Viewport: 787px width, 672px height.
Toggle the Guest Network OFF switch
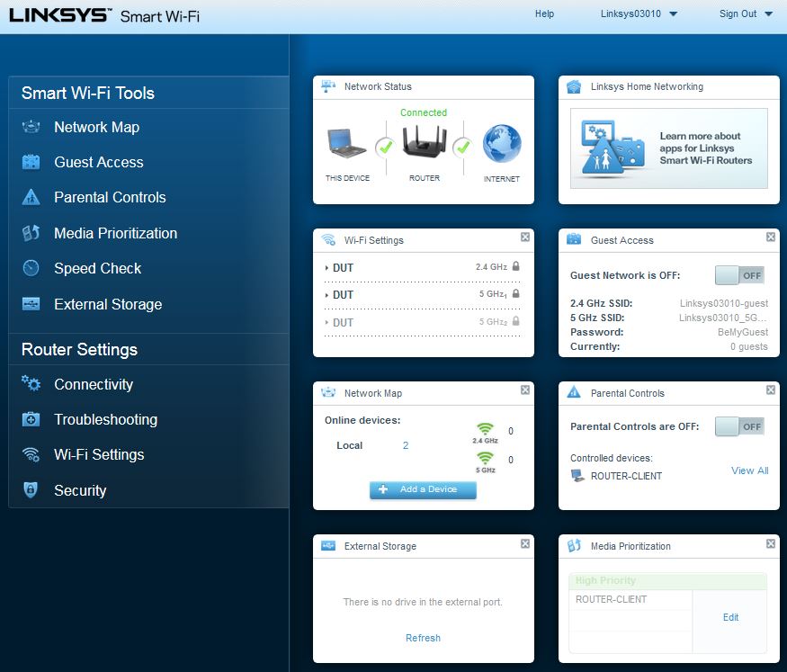(x=740, y=275)
